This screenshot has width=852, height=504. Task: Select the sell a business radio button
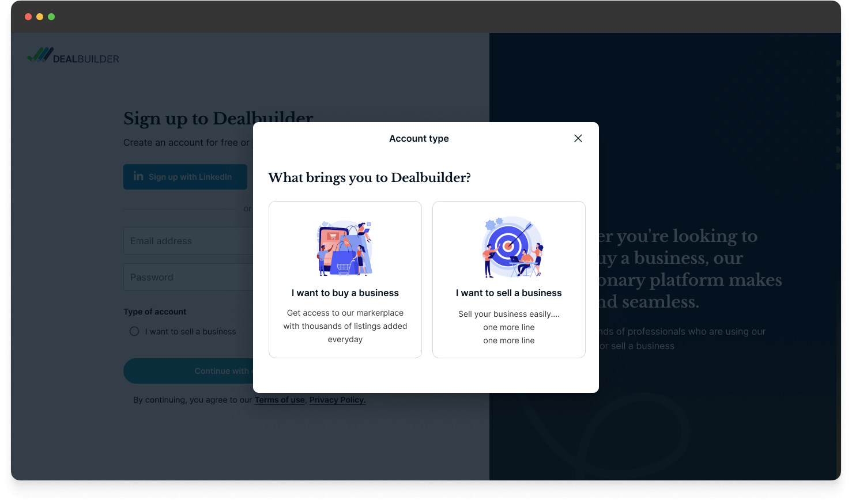[134, 331]
